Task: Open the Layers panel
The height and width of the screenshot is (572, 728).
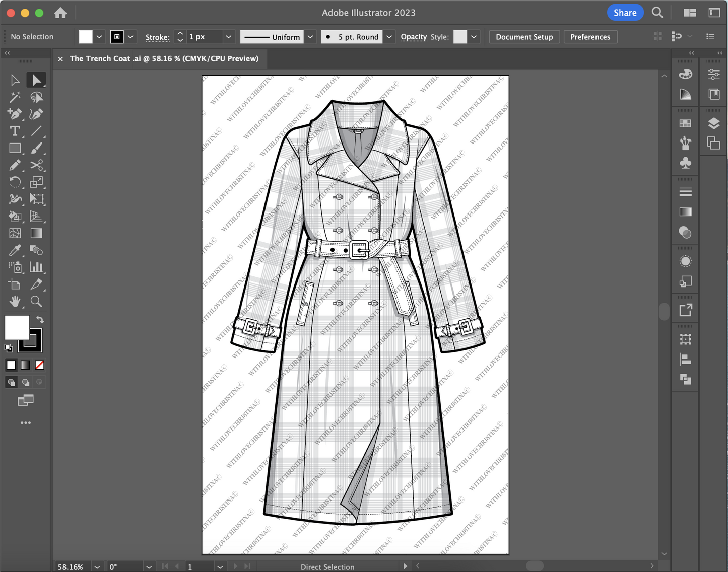Action: [x=714, y=123]
